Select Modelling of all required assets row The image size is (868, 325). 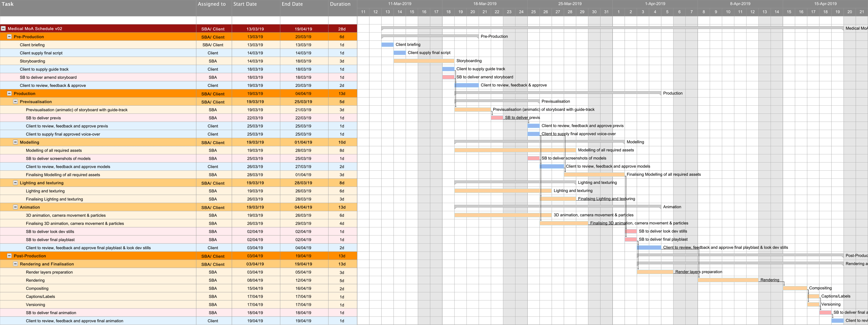[x=179, y=150]
